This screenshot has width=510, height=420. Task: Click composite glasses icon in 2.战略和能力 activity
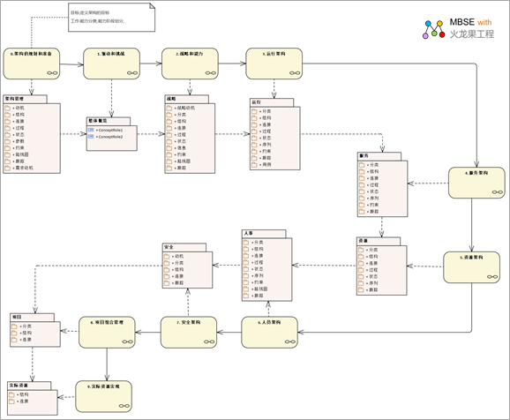[211, 73]
